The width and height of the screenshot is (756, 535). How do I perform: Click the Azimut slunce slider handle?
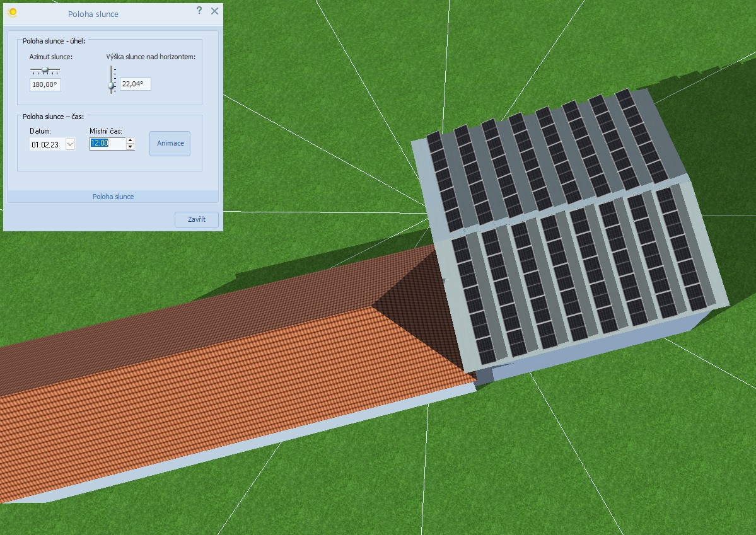pyautogui.click(x=45, y=69)
